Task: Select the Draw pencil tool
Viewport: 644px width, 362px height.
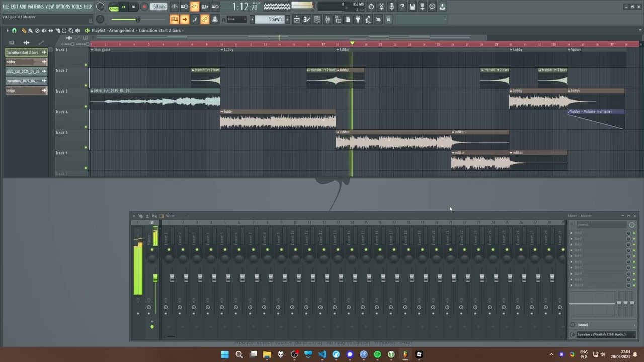Action: pos(24,31)
